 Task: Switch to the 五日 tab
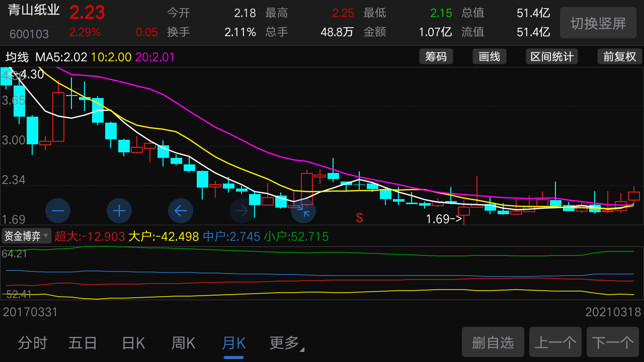[x=83, y=343]
